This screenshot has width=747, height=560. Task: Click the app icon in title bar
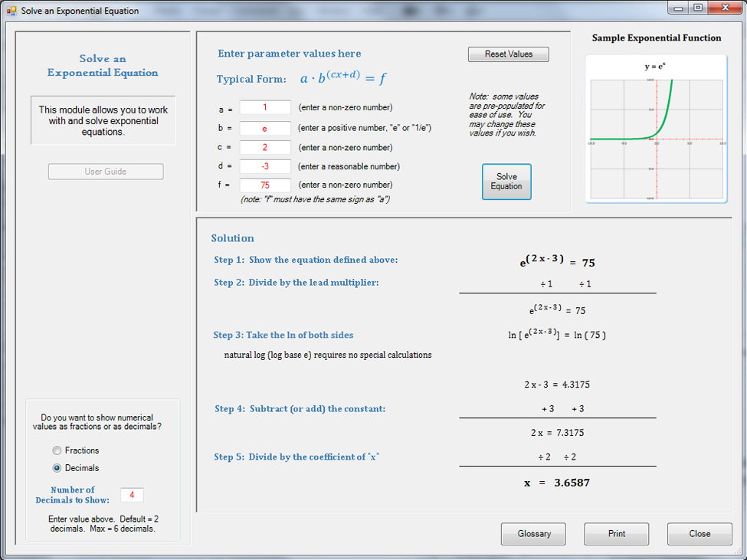tap(11, 11)
